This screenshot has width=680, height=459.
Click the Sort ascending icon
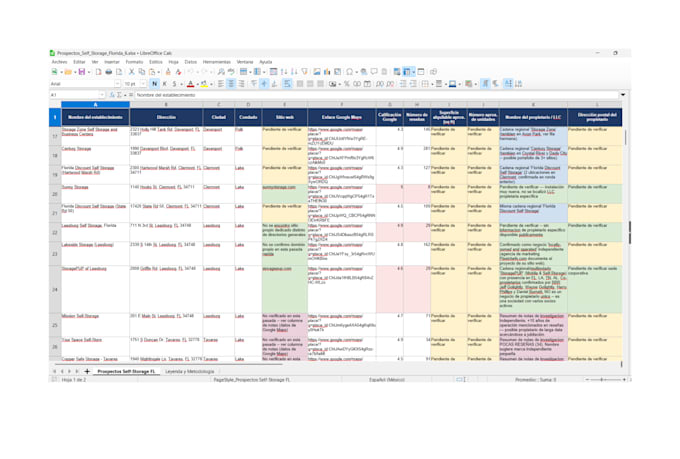[x=284, y=72]
